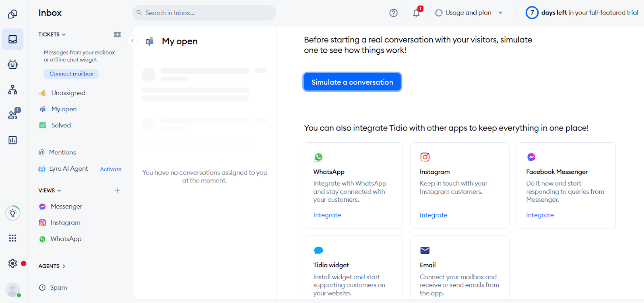Focus the Search in Inbox field
Viewport: 644px width, 303px height.
[x=204, y=13]
